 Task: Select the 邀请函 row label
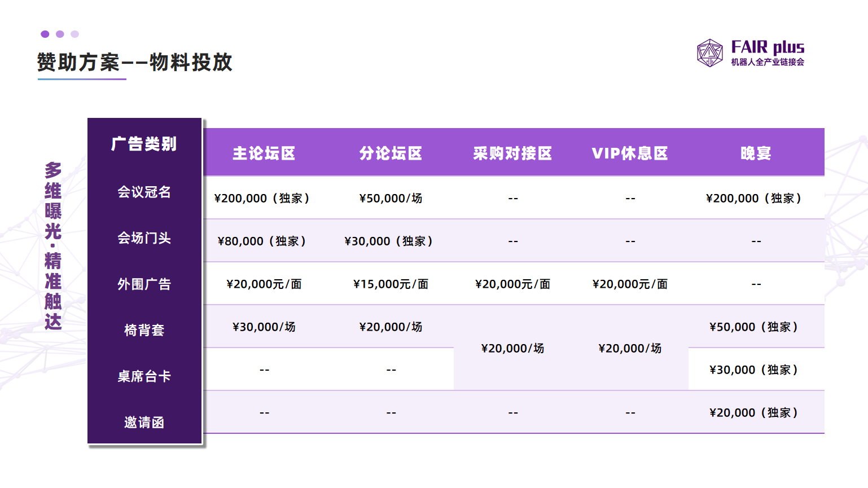144,423
